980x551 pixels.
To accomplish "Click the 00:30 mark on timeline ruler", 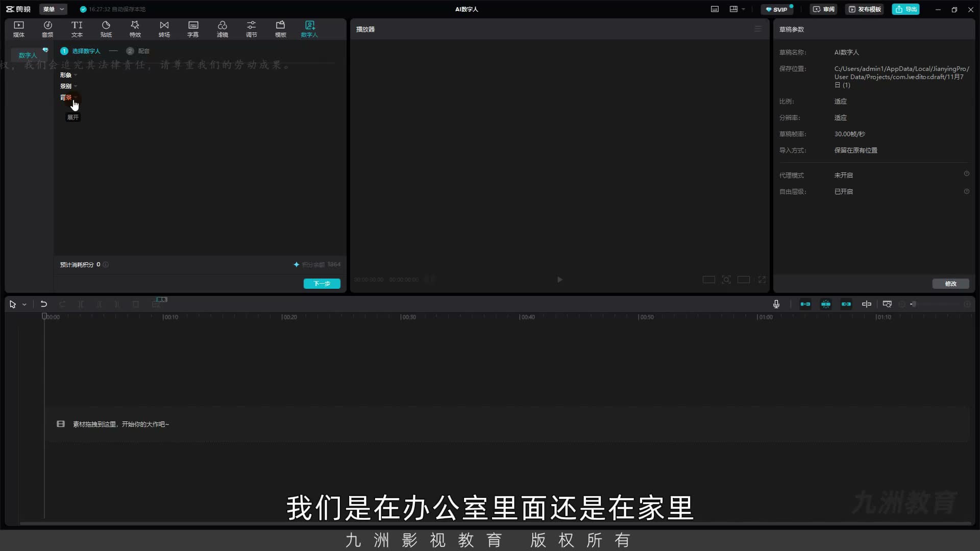I will (x=408, y=317).
